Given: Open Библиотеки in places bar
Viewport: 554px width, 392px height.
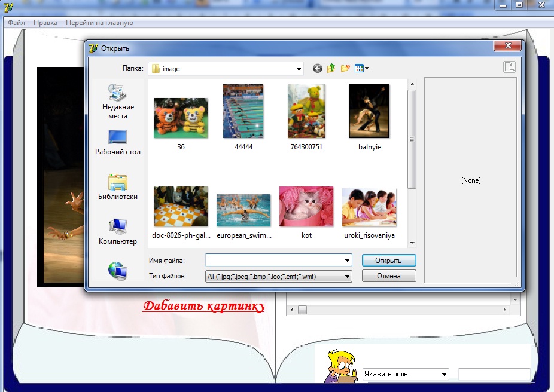Looking at the screenshot, I should pyautogui.click(x=118, y=187).
